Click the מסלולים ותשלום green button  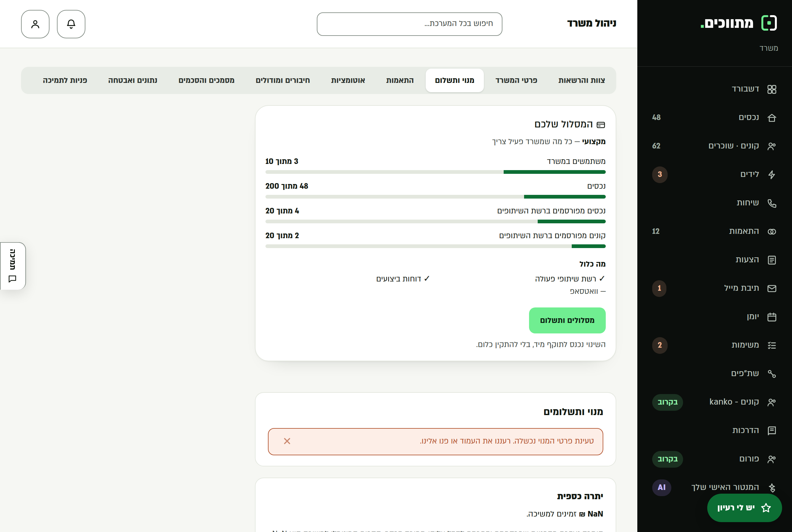click(567, 320)
